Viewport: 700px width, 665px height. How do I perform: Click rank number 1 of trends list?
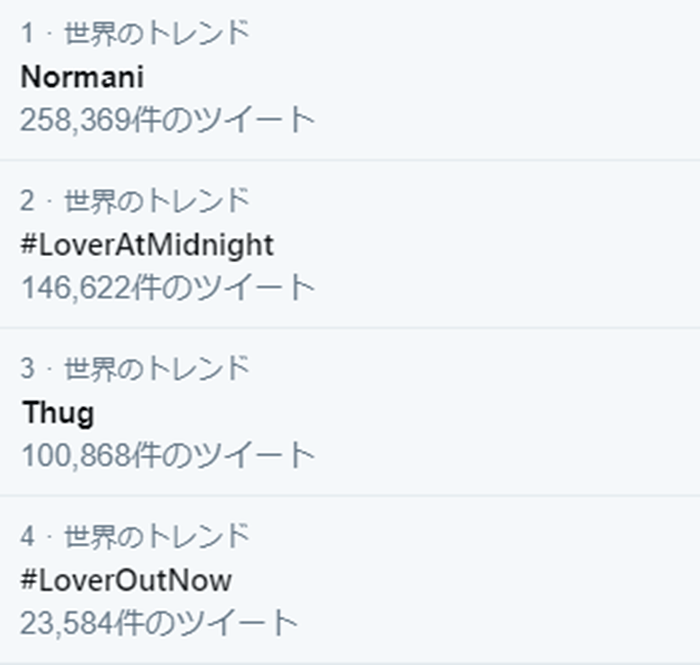click(27, 33)
